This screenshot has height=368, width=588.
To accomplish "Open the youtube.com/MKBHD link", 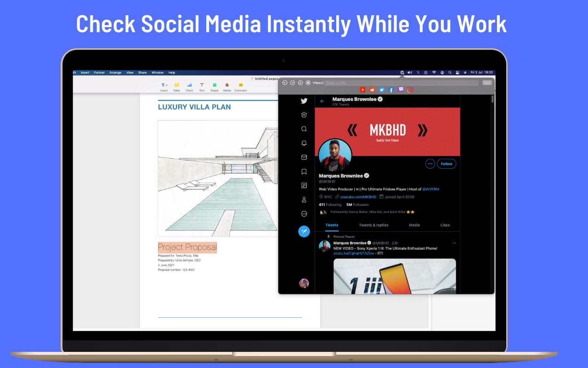I will pyautogui.click(x=358, y=197).
